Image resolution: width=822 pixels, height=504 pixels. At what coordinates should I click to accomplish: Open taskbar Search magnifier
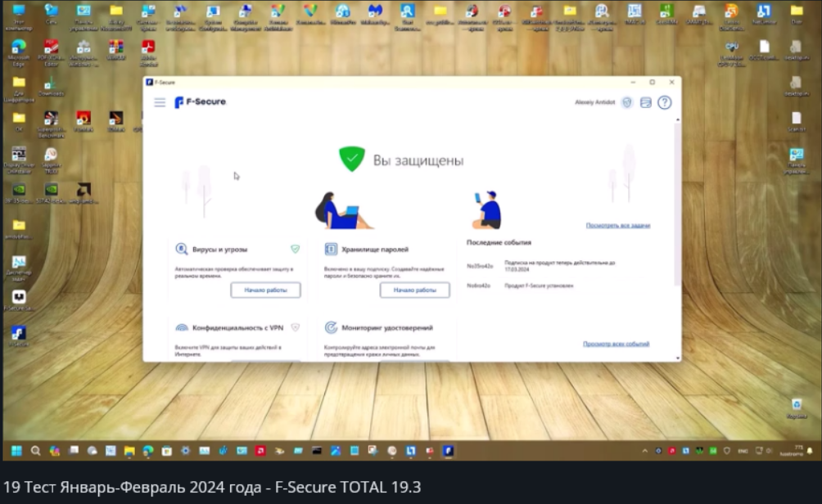36,451
